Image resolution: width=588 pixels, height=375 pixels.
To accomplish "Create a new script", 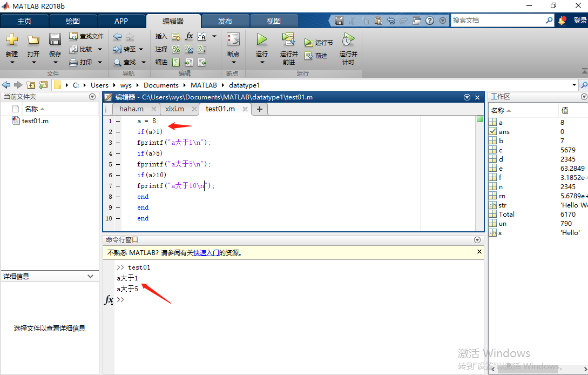I will [x=11, y=39].
